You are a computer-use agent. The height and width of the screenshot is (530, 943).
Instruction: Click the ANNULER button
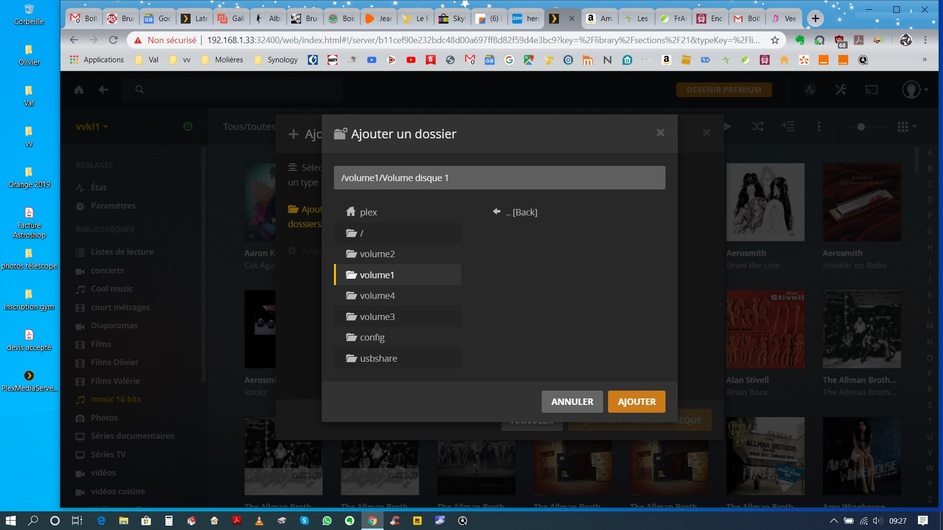click(572, 401)
